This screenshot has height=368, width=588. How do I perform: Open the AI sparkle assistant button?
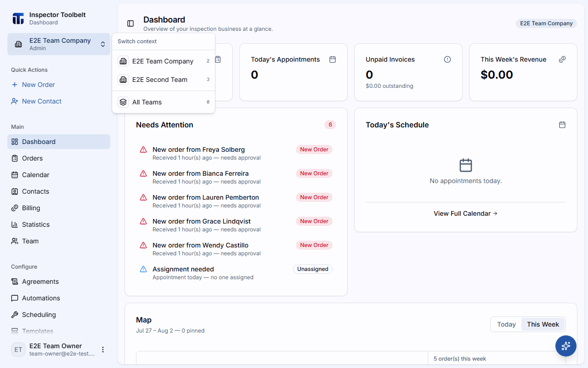[566, 346]
